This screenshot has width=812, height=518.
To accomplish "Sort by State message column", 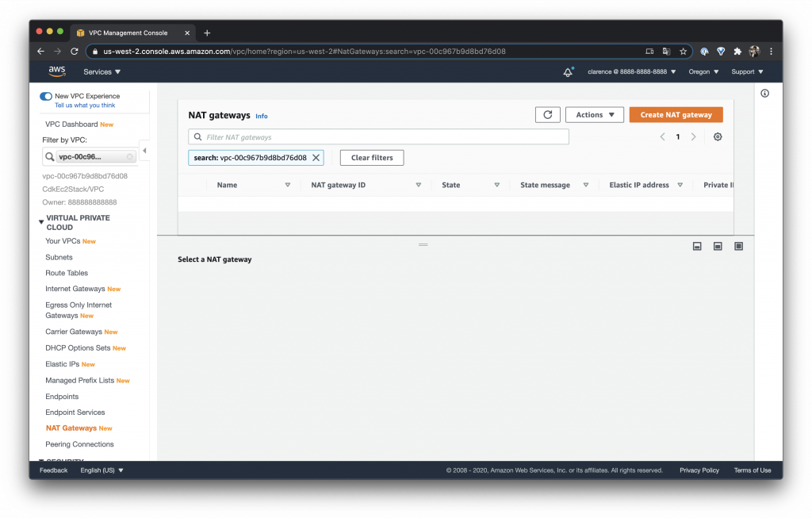I will [x=586, y=185].
